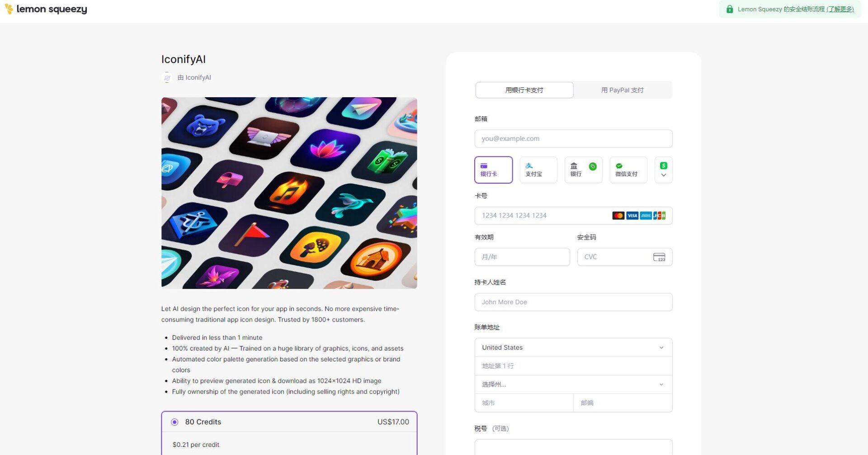Click the cardholder name field
This screenshot has width=868, height=455.
(x=573, y=302)
